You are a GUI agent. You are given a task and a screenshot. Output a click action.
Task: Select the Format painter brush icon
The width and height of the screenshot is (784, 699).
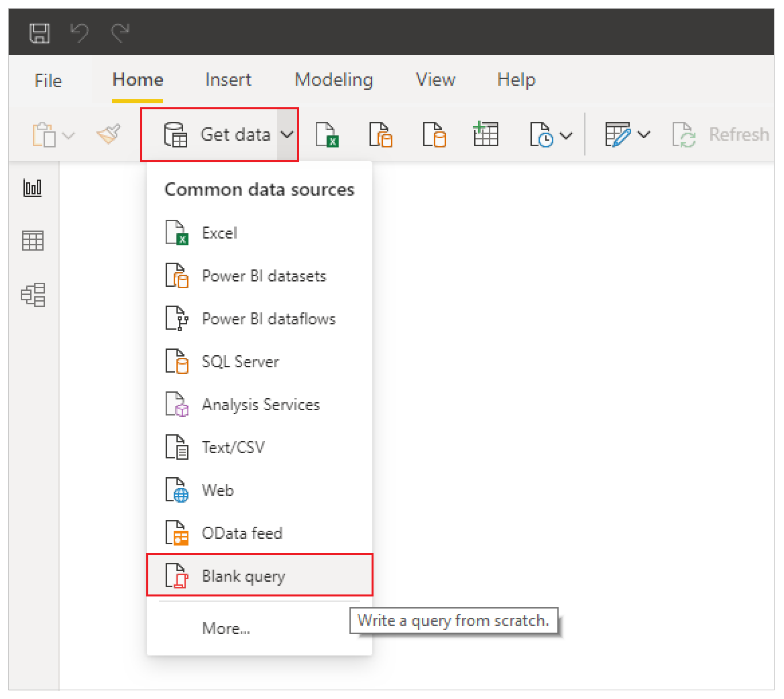(x=108, y=135)
